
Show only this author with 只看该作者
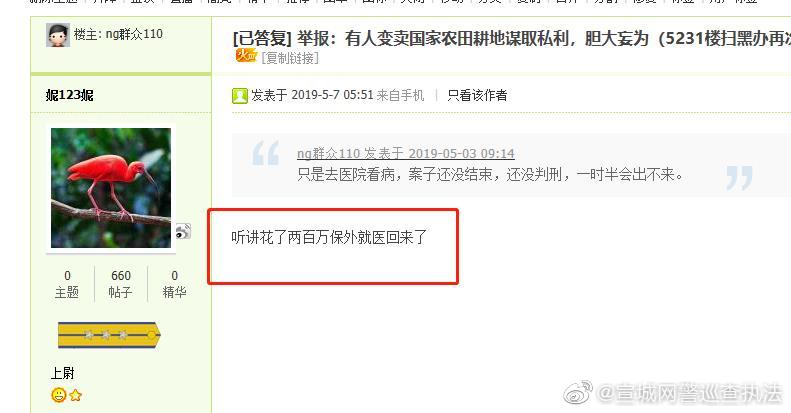pos(477,95)
